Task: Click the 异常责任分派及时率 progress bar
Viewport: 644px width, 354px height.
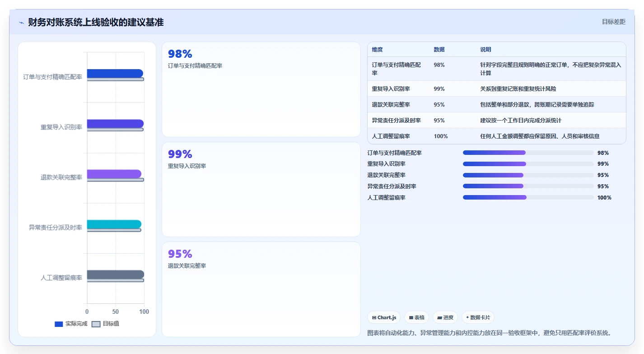Action: 528,186
